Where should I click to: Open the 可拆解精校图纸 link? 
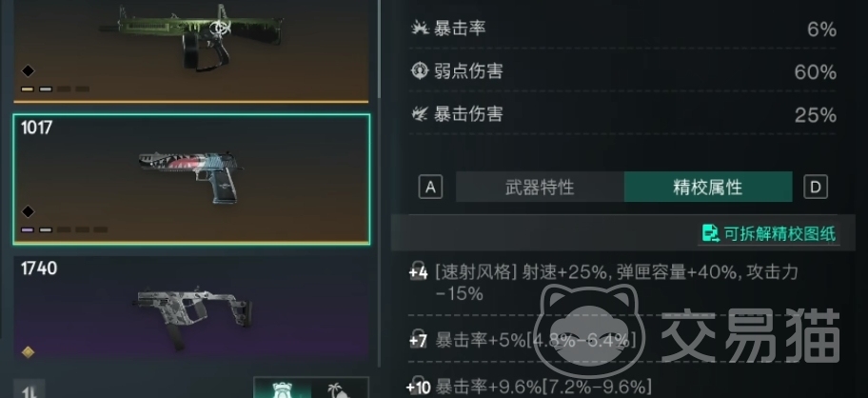tap(780, 233)
